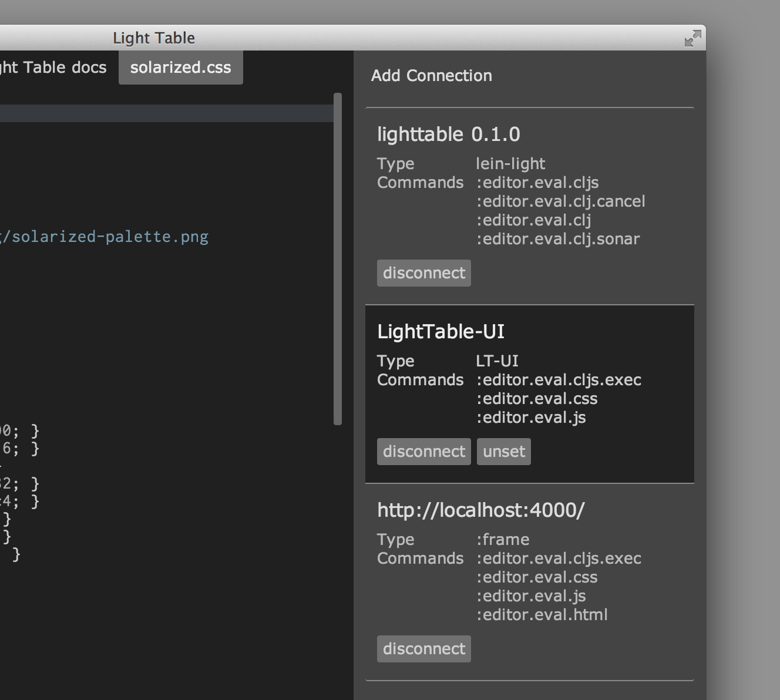This screenshot has height=700, width=780.
Task: Click the :editor.eval.html command
Action: pos(542,615)
